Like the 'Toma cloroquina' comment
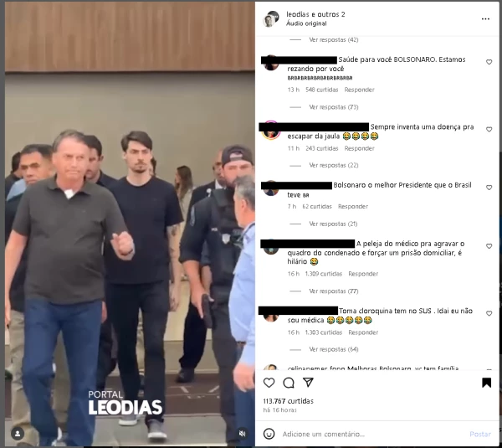Image resolution: width=502 pixels, height=448 pixels. pyautogui.click(x=489, y=313)
